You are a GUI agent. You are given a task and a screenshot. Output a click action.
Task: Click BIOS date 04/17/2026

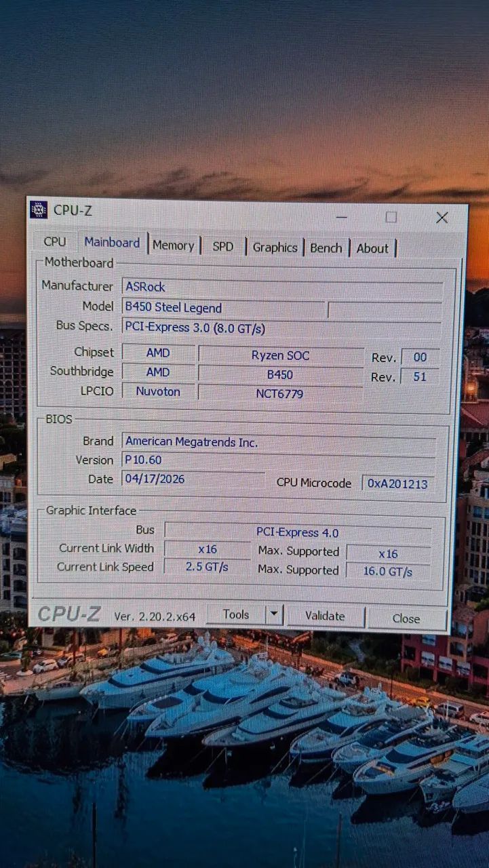click(193, 479)
